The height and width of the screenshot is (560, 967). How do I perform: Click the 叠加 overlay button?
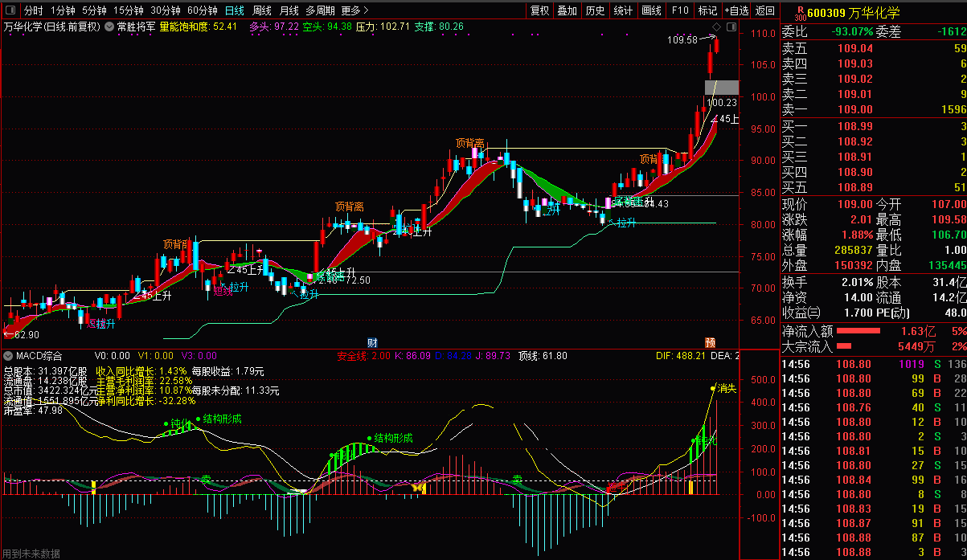[567, 10]
